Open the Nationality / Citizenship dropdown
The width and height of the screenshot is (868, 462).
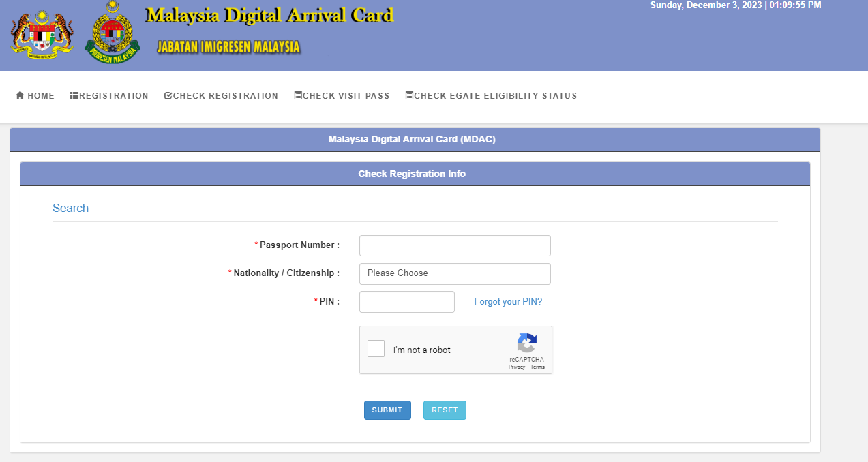click(455, 273)
